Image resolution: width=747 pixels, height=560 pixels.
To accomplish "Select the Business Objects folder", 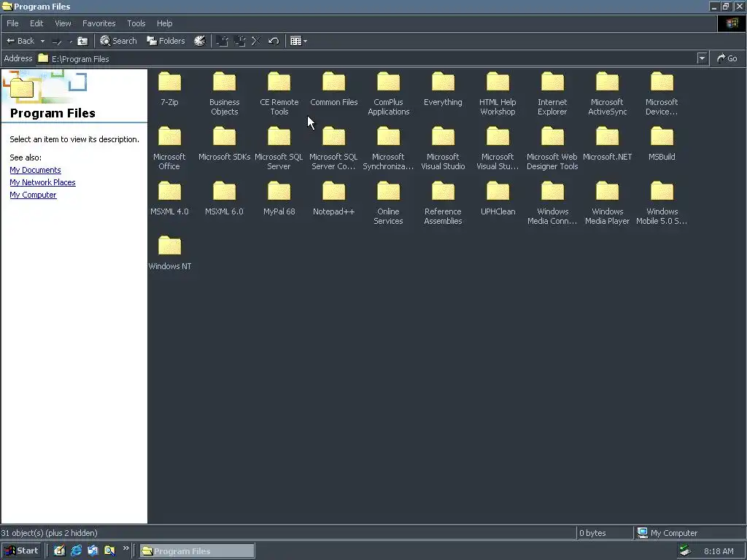I will click(225, 94).
